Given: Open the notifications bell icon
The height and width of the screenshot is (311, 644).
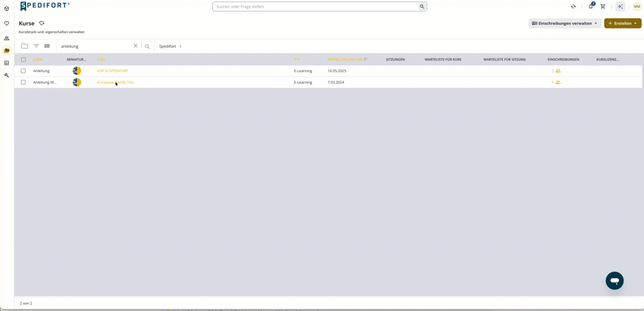Looking at the screenshot, I should point(591,6).
